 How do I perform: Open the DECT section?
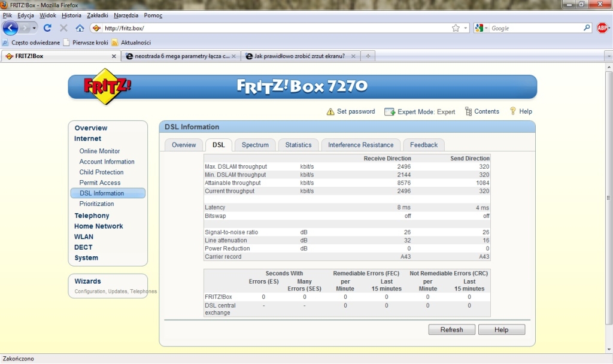point(83,247)
